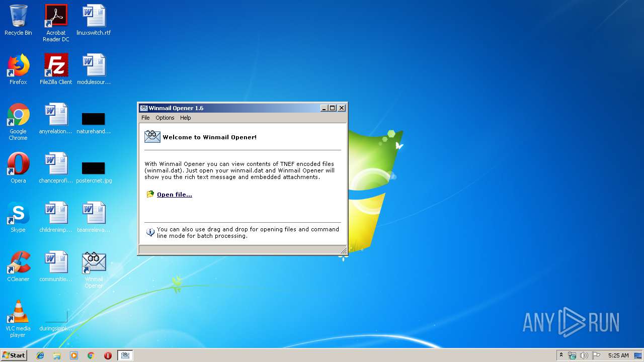Open the volume tray icon

[x=584, y=355]
